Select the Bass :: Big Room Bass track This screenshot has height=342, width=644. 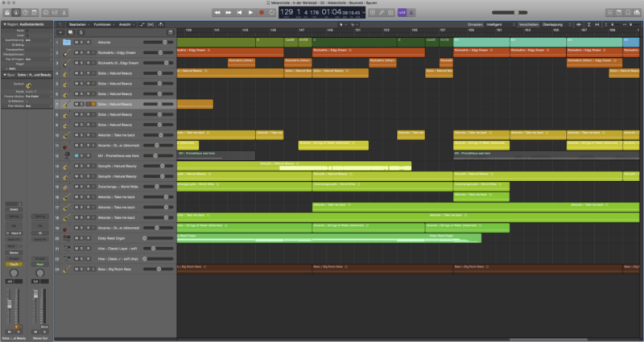[114, 269]
